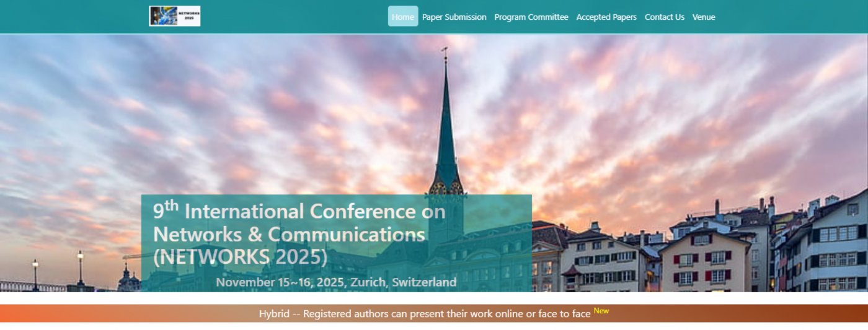View the Accepted Papers page

coord(606,17)
